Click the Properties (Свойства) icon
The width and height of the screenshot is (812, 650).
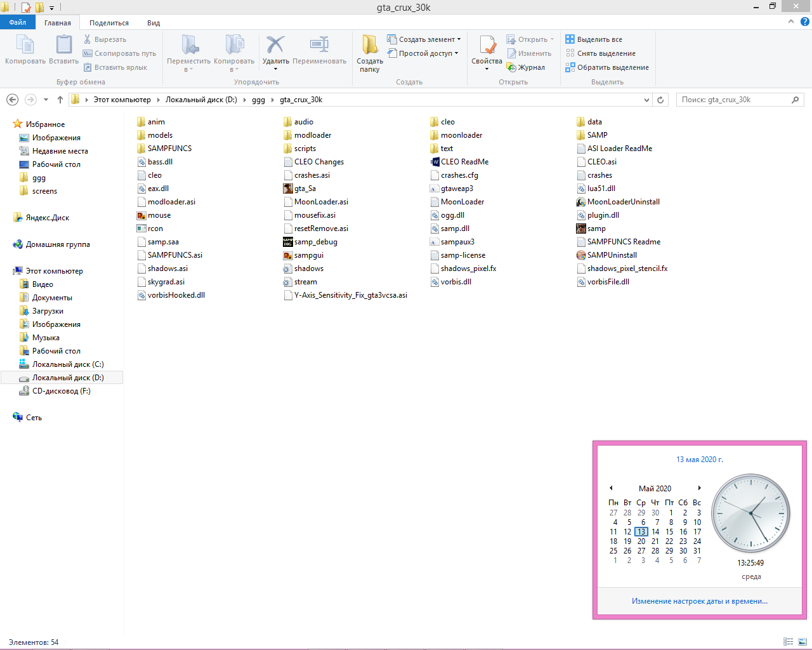point(487,46)
